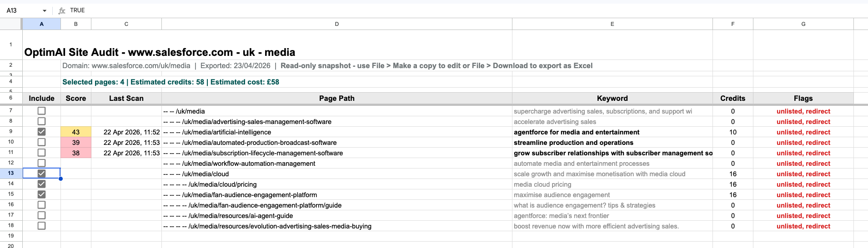Click the Flags heading cell

[x=803, y=98]
